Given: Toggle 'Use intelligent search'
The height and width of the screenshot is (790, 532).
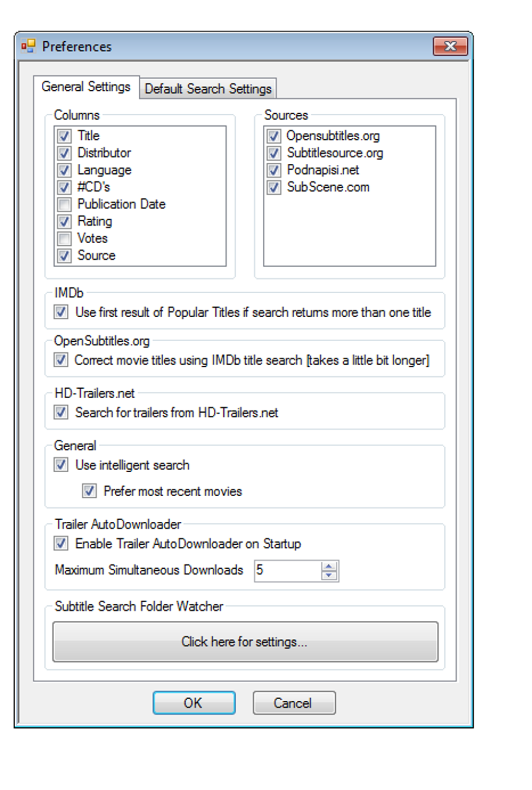Looking at the screenshot, I should tap(60, 465).
